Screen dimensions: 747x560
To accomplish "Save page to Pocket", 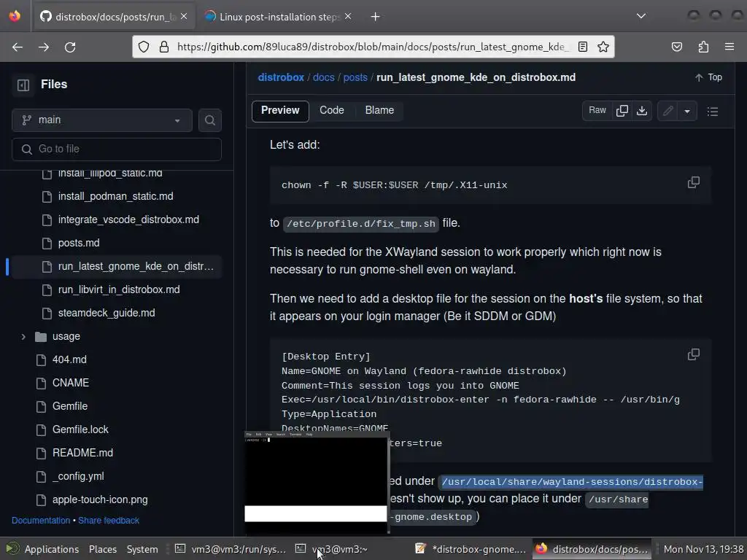I will click(x=677, y=47).
